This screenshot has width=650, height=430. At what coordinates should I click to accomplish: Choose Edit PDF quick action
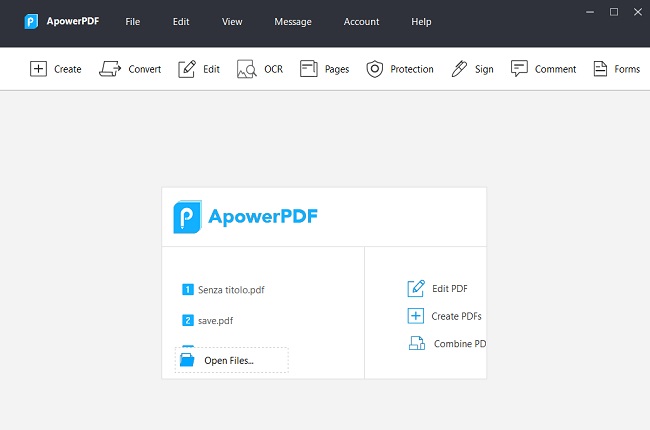point(450,289)
